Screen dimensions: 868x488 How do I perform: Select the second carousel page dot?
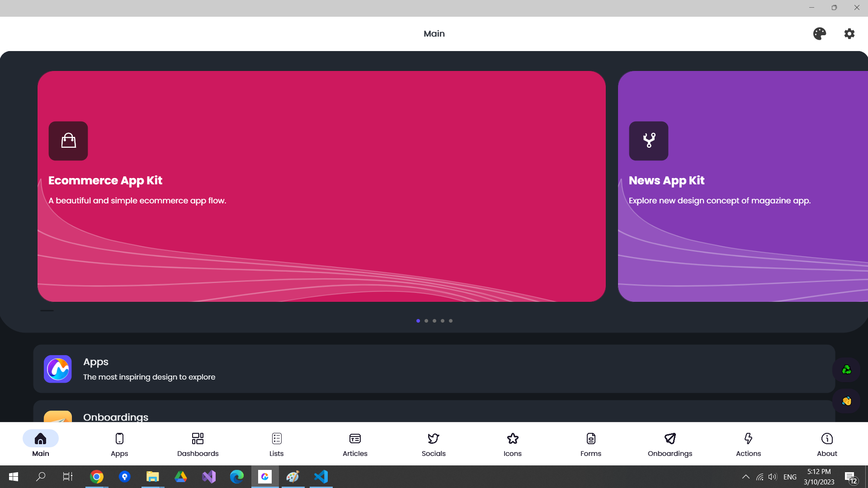[x=426, y=321]
